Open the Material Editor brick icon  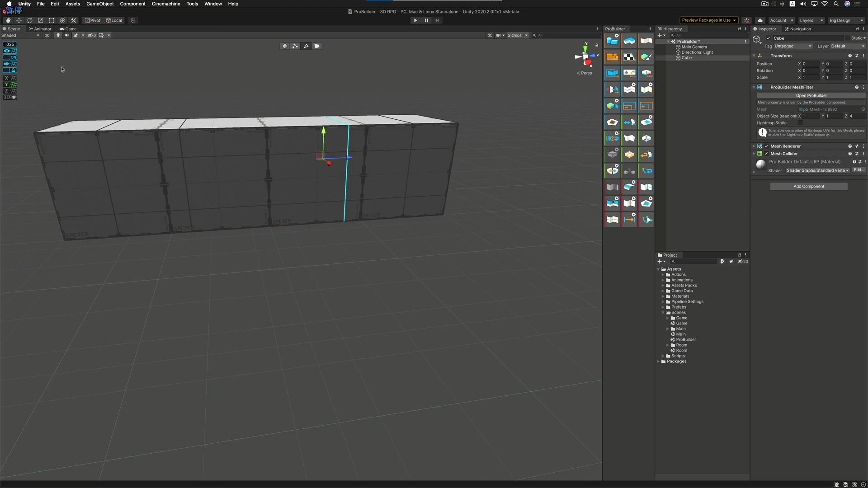tap(613, 57)
